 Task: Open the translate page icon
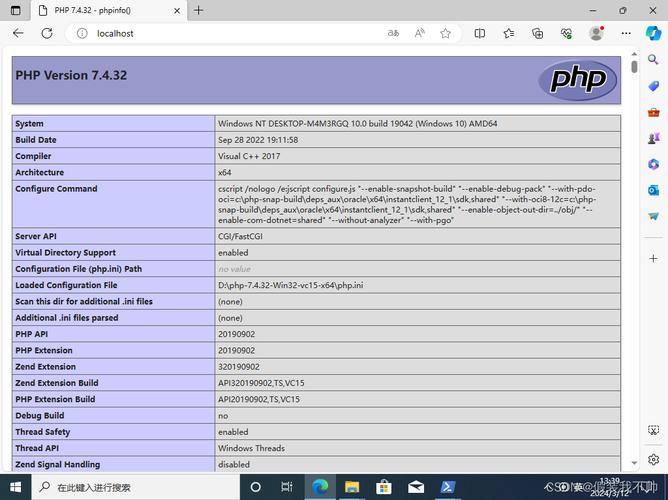point(393,33)
